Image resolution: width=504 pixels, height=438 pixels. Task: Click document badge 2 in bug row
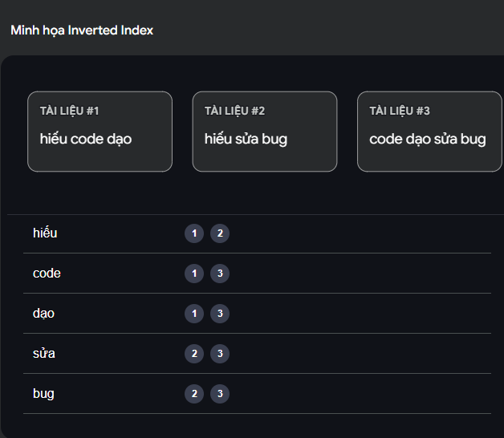coord(194,394)
